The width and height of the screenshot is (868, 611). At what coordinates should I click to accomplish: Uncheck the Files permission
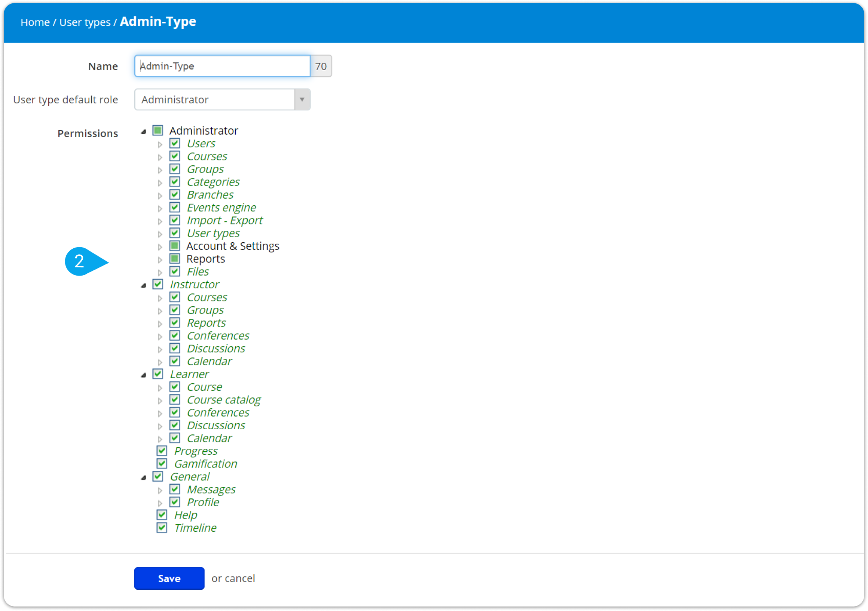(x=175, y=271)
